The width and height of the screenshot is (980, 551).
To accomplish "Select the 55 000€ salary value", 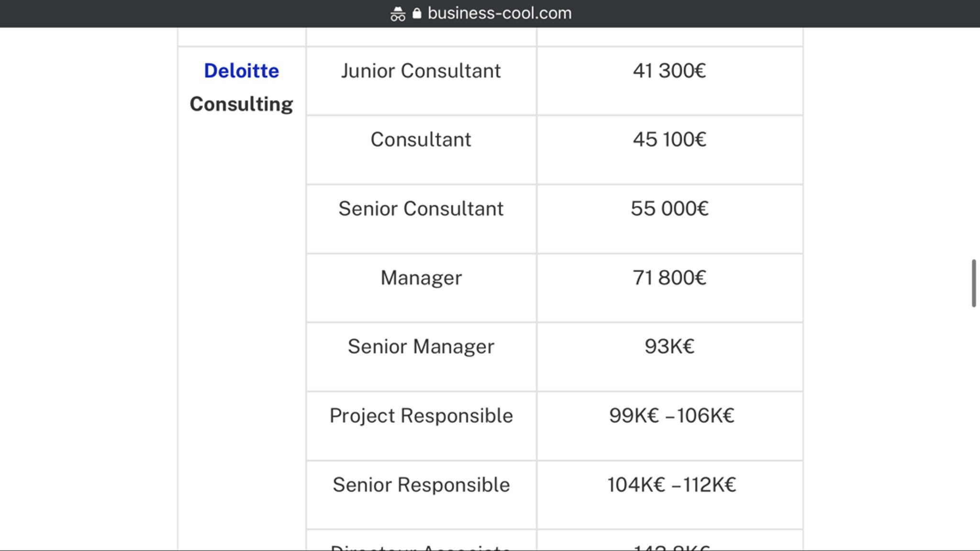I will click(669, 209).
